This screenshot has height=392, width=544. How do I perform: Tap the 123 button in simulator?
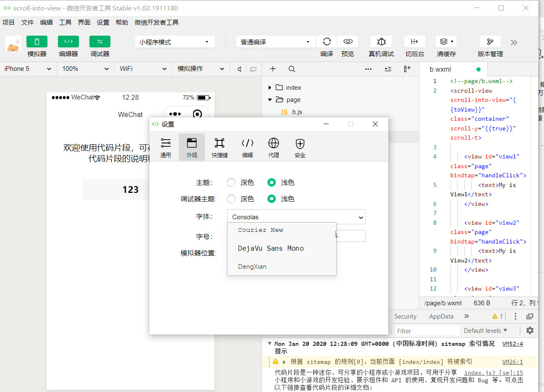pyautogui.click(x=131, y=190)
